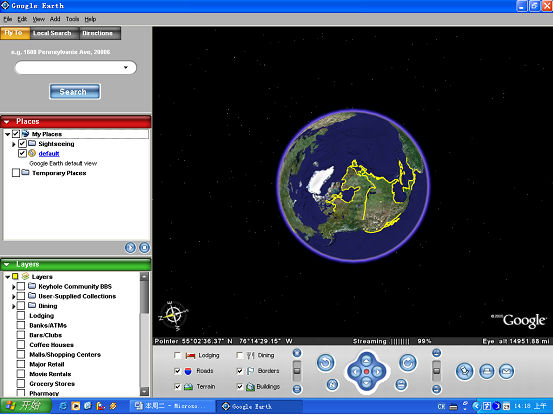Pan right using navigation pad arrow

tap(378, 372)
